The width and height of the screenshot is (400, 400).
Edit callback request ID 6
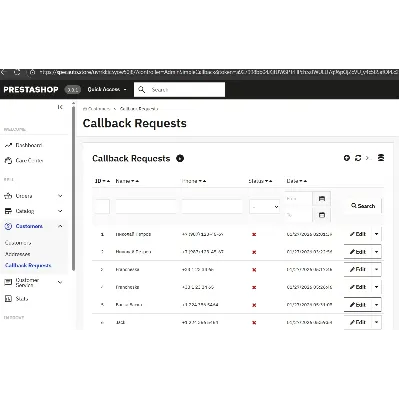[x=358, y=322]
